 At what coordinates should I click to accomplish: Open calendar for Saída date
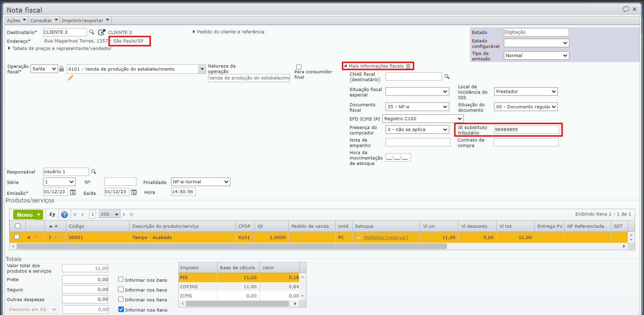pos(134,192)
